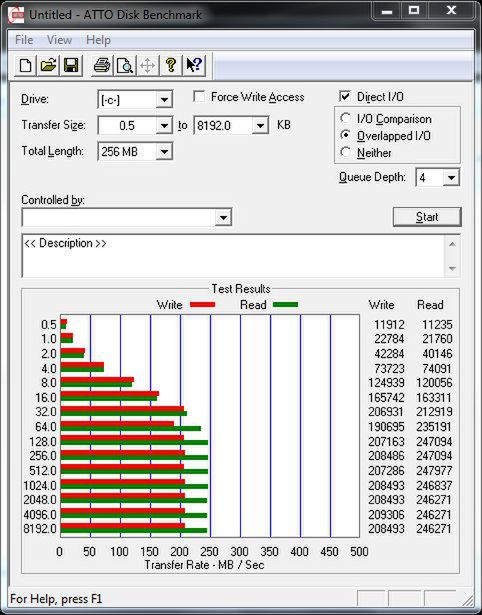This screenshot has height=615, width=482.
Task: Select the Neither radio button
Action: click(x=346, y=152)
